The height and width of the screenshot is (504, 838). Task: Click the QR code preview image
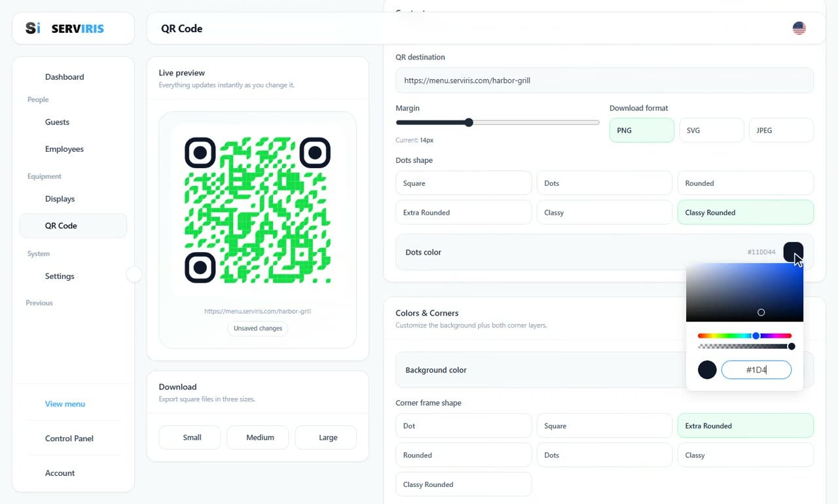[257, 210]
